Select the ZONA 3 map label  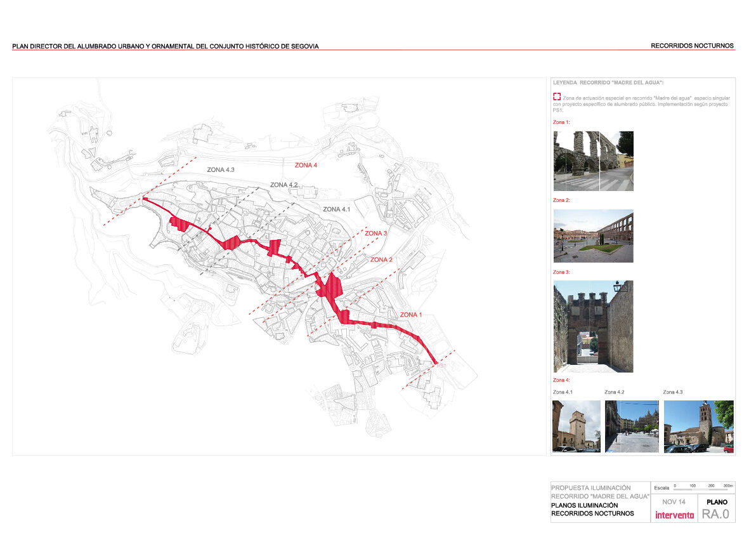[376, 234]
